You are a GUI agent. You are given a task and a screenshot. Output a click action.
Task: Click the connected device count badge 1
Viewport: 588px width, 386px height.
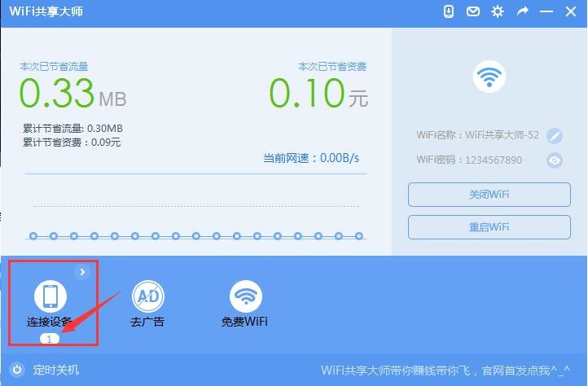click(50, 339)
